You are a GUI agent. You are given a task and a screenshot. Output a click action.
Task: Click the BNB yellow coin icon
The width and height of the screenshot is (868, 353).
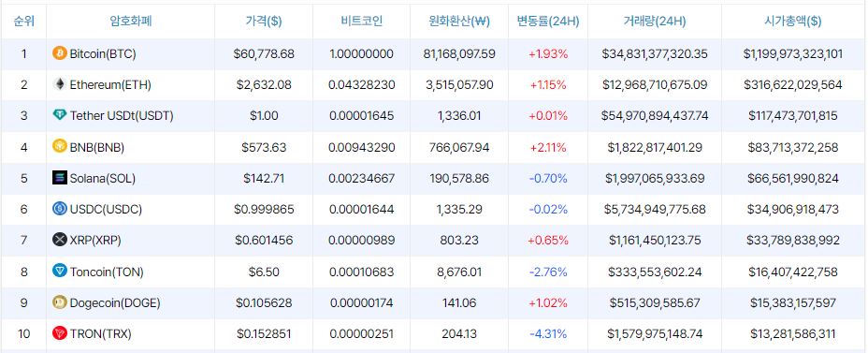coord(59,147)
